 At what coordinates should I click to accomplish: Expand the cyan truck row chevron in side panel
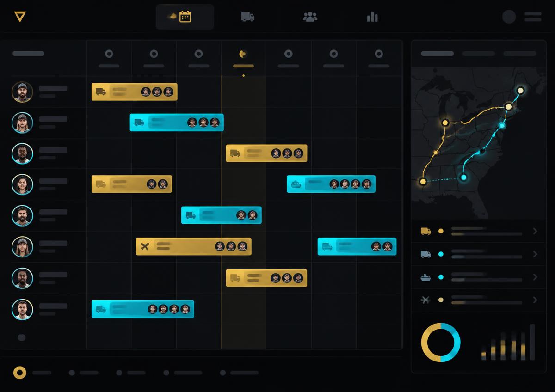(535, 254)
